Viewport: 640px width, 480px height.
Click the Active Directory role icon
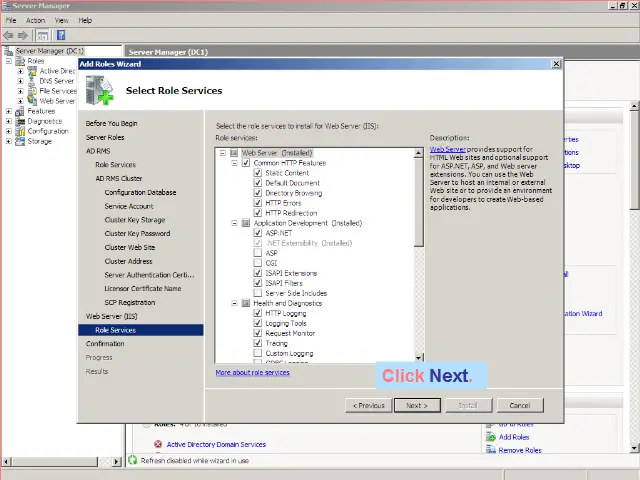click(32, 71)
